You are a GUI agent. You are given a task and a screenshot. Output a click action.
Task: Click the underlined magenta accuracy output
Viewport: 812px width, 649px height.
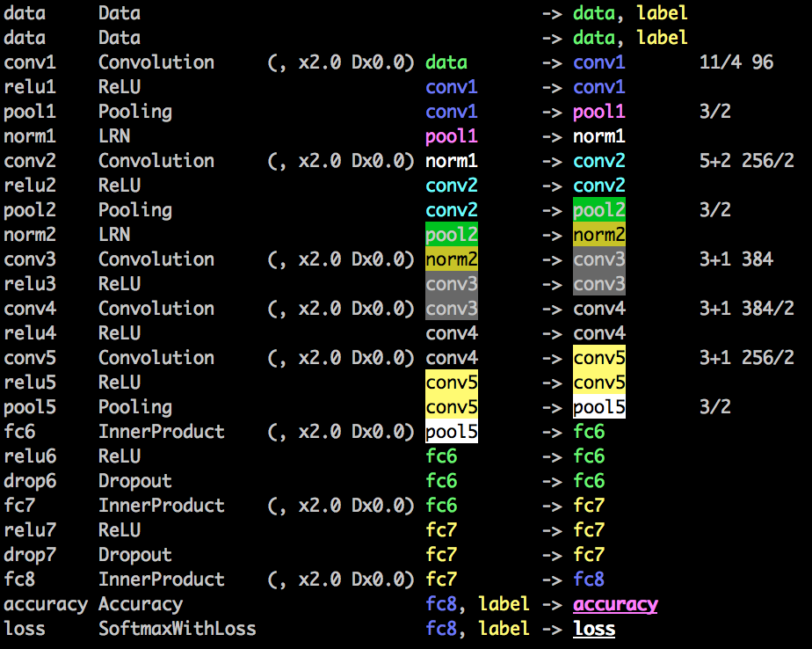click(615, 604)
